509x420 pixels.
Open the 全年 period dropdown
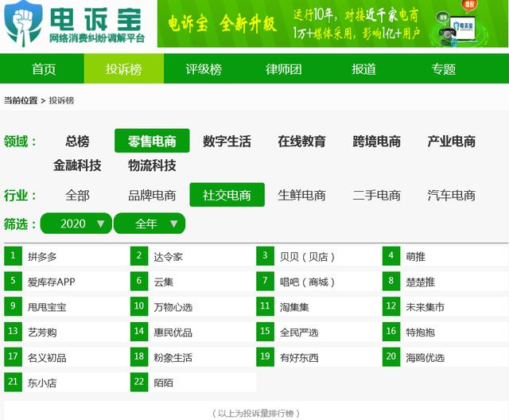coord(150,224)
